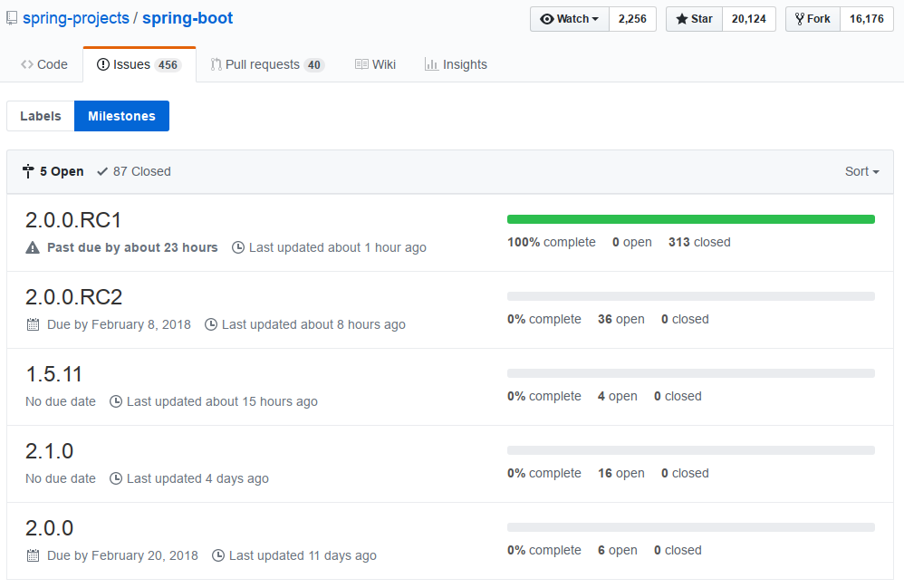Click the empty 2.0.0.RC2 progress bar
Viewport: 904px width, 588px height.
point(691,296)
